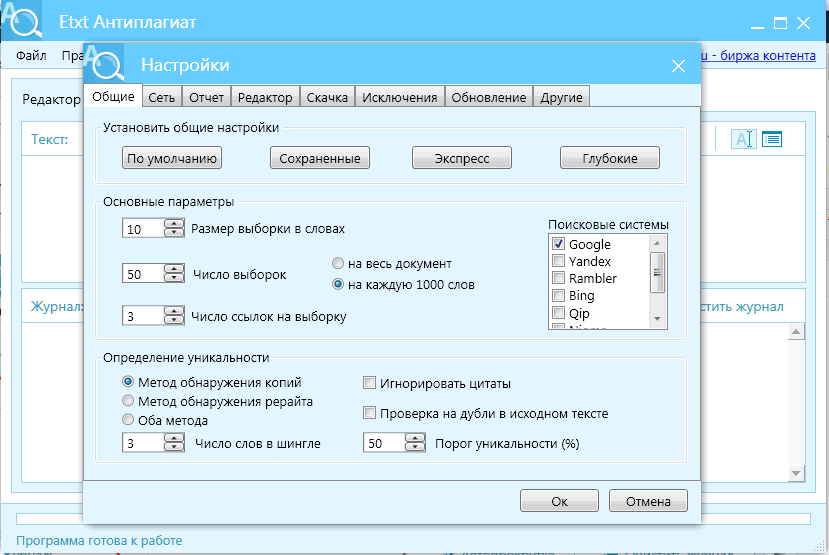Click the Число ссылок на выборку field
The width and height of the screenshot is (829, 555).
143,315
